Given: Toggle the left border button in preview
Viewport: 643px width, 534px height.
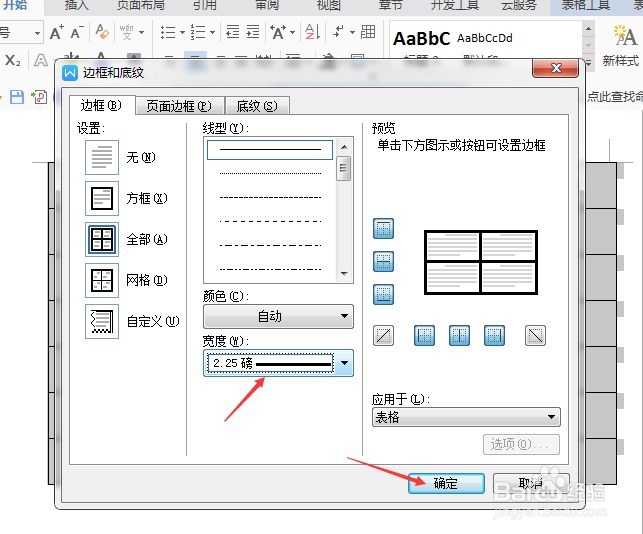Looking at the screenshot, I should (424, 335).
